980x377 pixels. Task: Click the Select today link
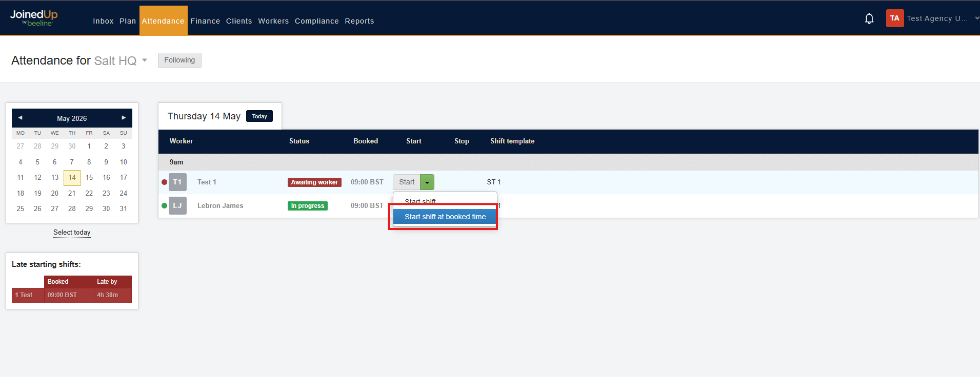(x=72, y=232)
